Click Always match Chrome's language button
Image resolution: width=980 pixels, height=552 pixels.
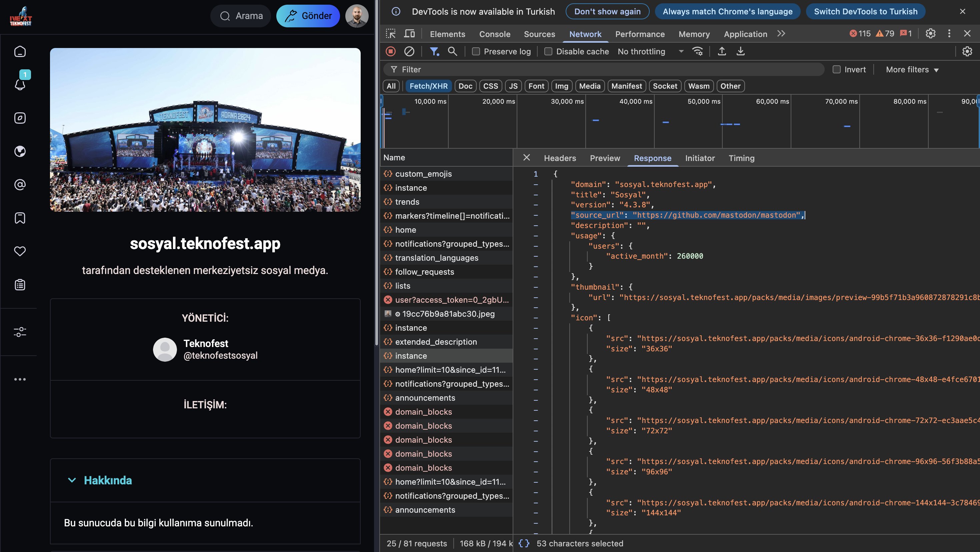(727, 11)
